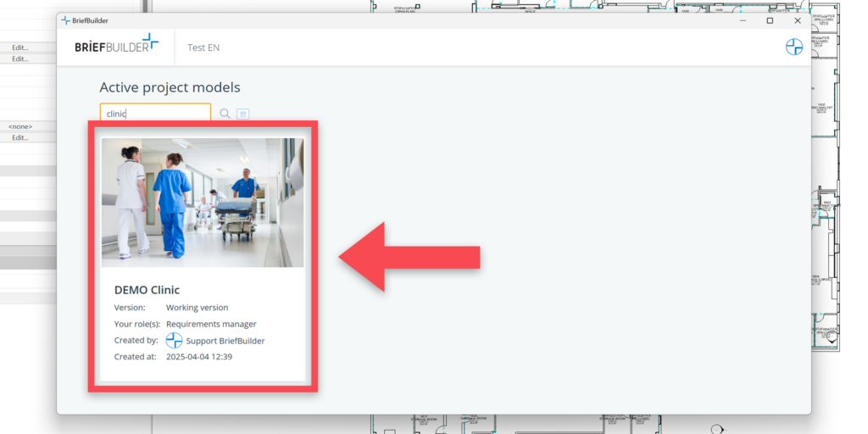The image size is (868, 434).
Task: Click the topmost Edit... button in left panel
Action: click(20, 48)
